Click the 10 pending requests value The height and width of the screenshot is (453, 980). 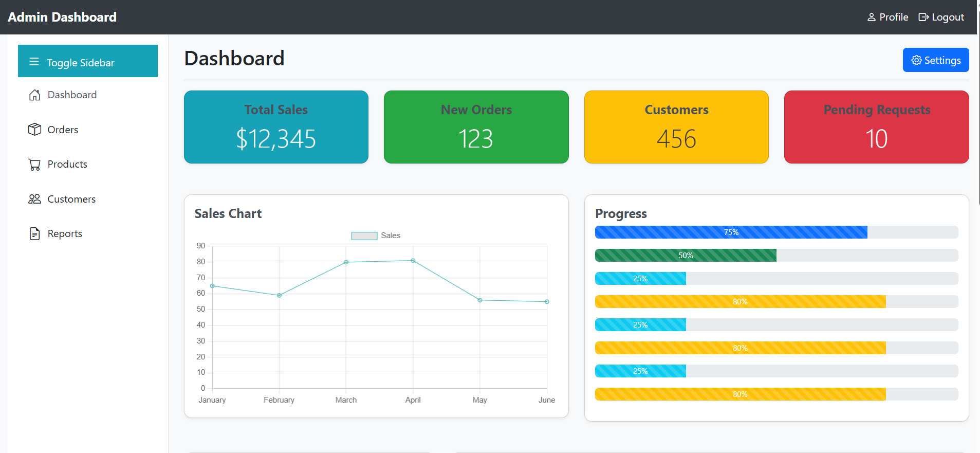point(877,139)
